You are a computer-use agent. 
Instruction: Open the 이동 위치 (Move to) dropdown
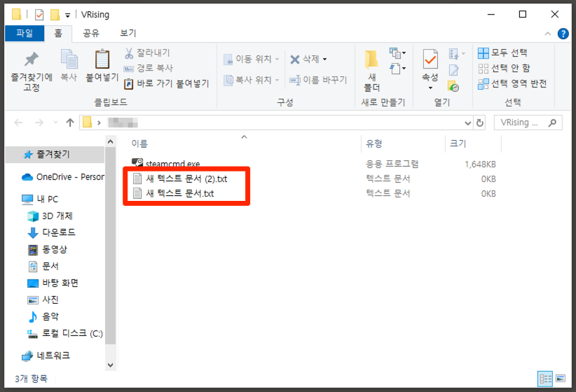pyautogui.click(x=252, y=59)
